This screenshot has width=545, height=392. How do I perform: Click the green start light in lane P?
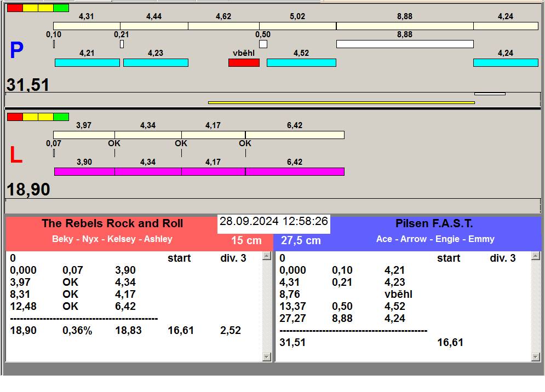click(61, 8)
